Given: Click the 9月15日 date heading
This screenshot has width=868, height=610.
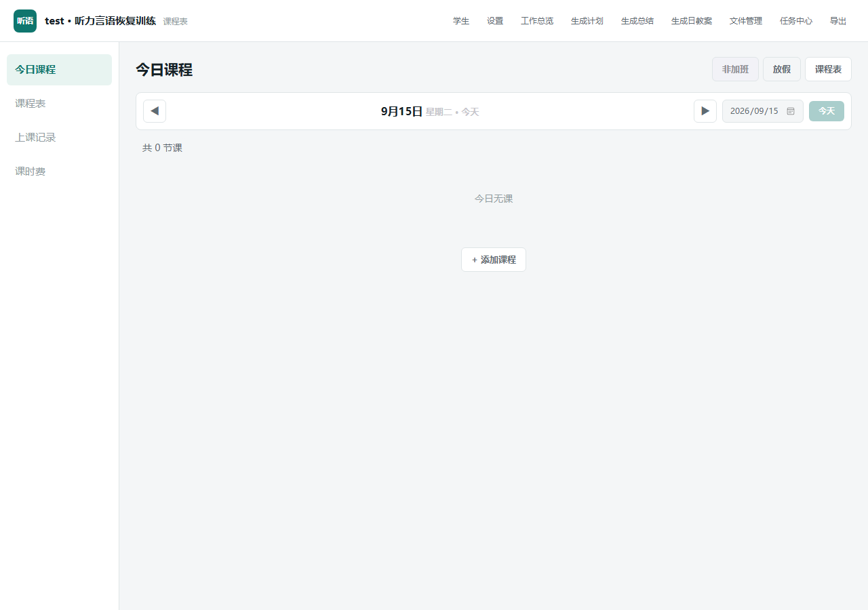Looking at the screenshot, I should [x=401, y=111].
